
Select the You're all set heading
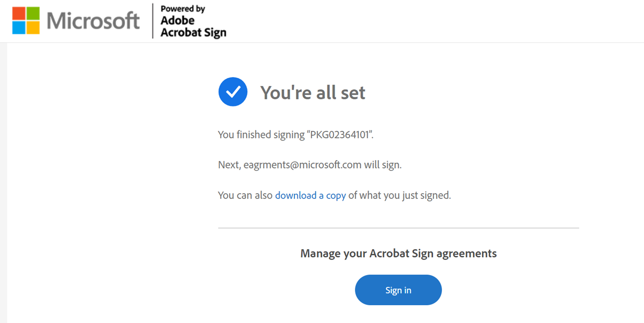click(x=312, y=92)
